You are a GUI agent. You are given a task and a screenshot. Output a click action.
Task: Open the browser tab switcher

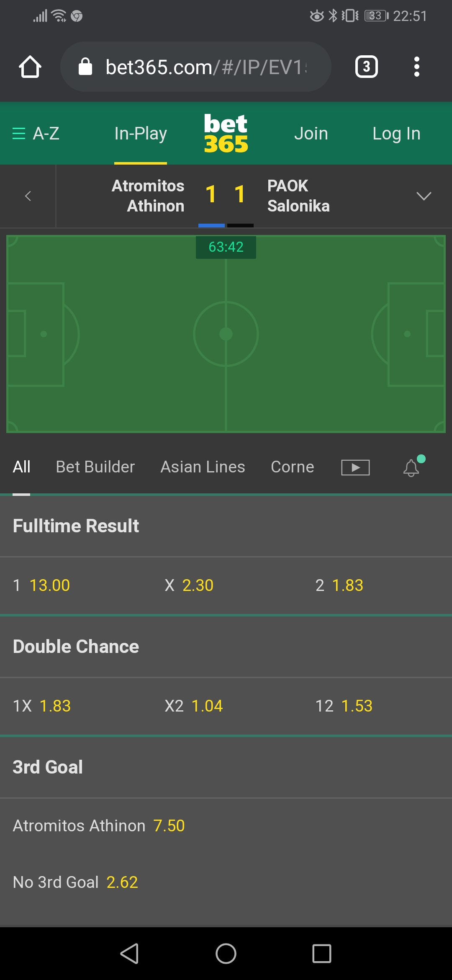pyautogui.click(x=366, y=67)
